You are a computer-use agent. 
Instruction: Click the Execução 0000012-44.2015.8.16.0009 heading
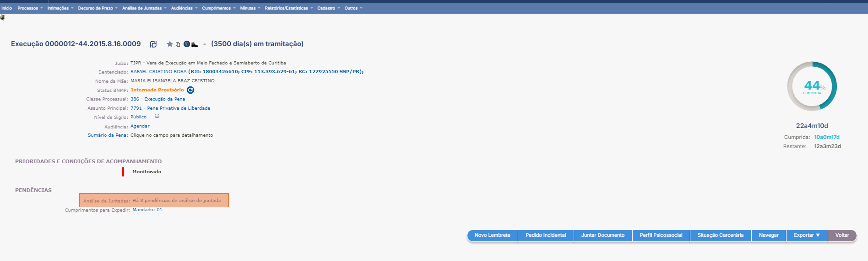tap(76, 44)
